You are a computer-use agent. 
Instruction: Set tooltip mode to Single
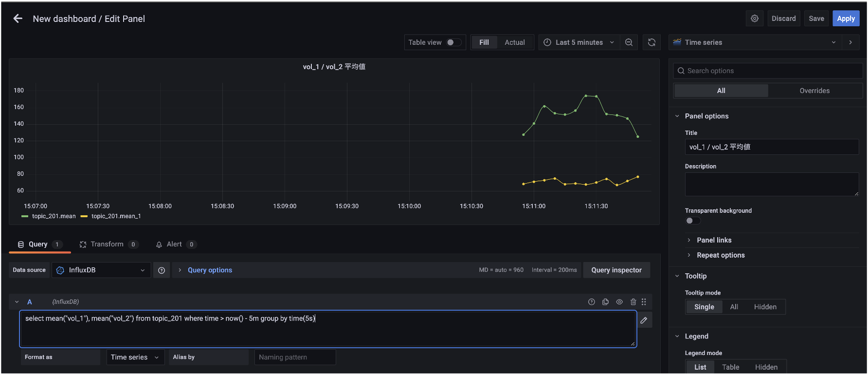[704, 307]
